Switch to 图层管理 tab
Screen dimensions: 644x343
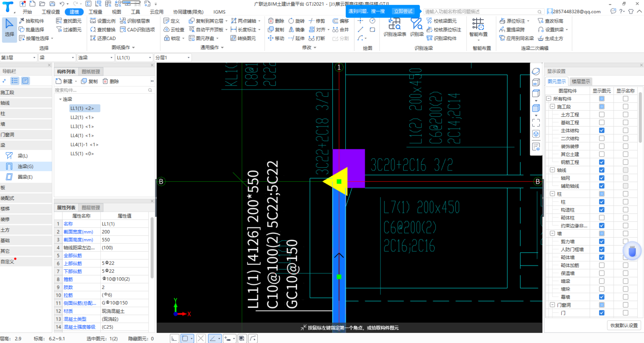tap(91, 208)
